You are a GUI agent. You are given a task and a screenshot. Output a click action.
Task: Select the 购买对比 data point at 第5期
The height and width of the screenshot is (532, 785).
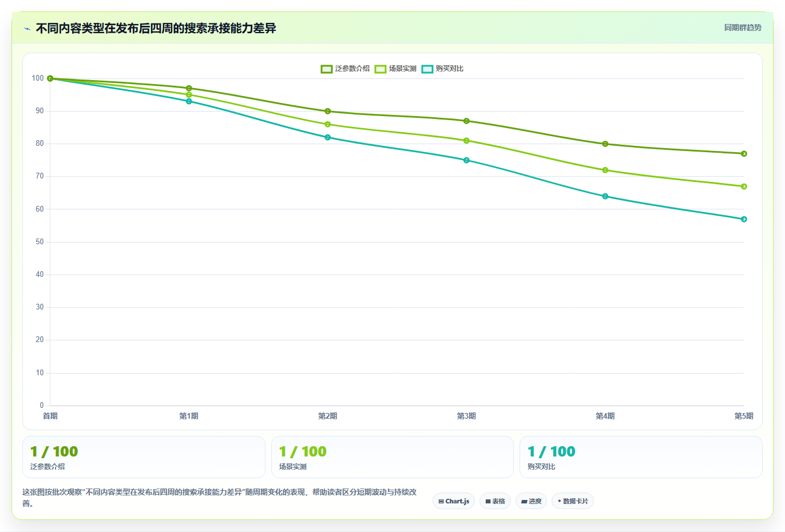[x=744, y=219]
